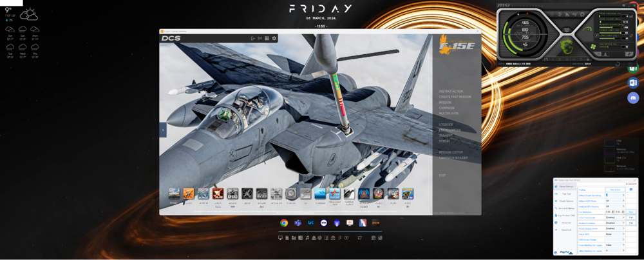This screenshot has width=644, height=260.
Task: Open the music note shortcut icon
Action: [x=307, y=238]
